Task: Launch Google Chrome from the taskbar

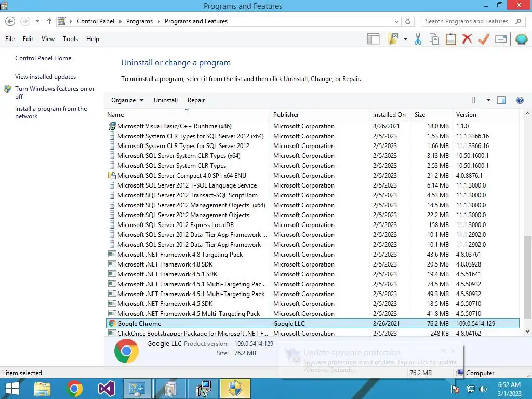Action: [x=74, y=389]
